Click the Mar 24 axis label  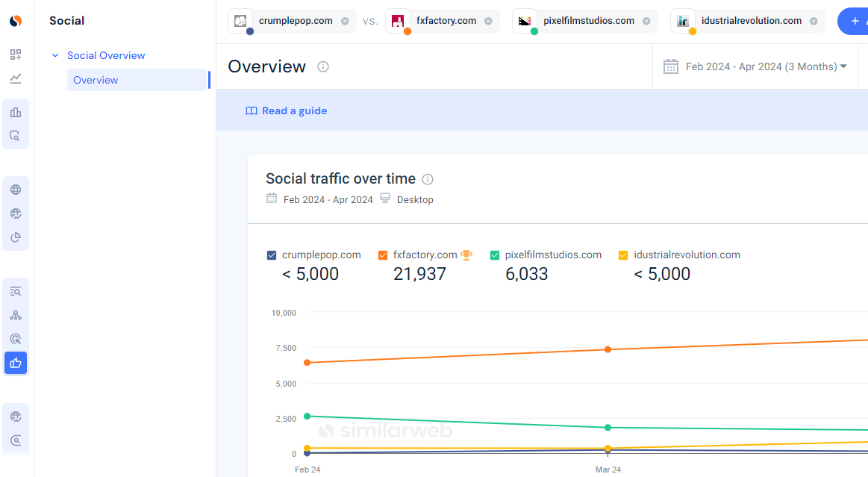point(608,470)
